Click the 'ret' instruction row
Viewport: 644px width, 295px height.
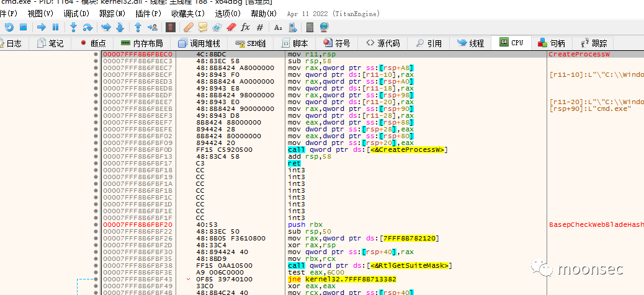coord(295,163)
